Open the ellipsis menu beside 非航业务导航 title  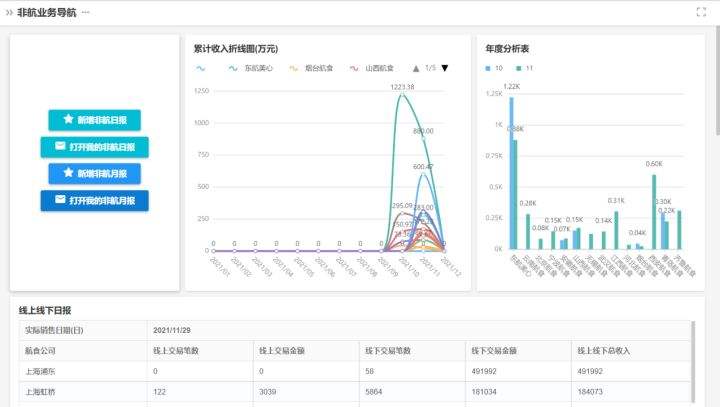(x=85, y=12)
